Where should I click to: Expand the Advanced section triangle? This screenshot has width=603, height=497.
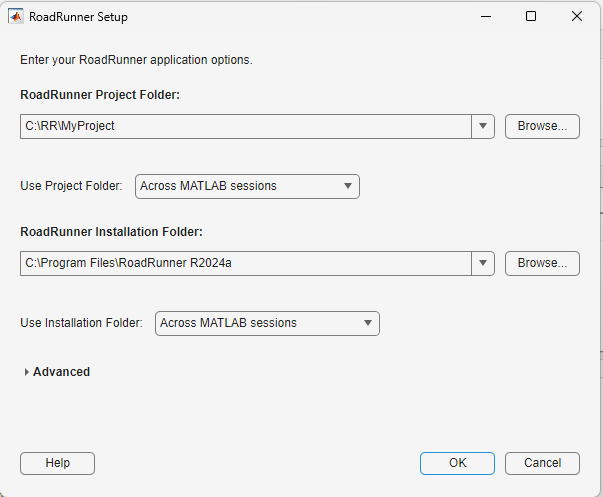[26, 372]
